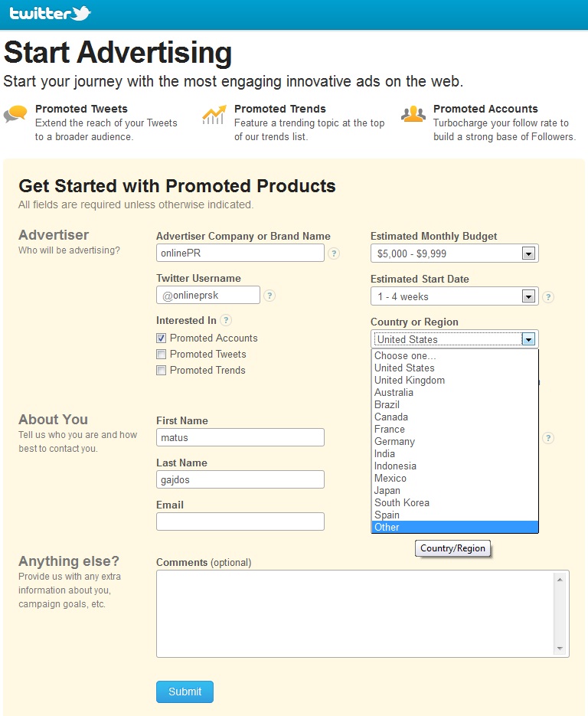This screenshot has width=588, height=716.
Task: Open help icon beside Twitter Username field
Action: coord(269,296)
